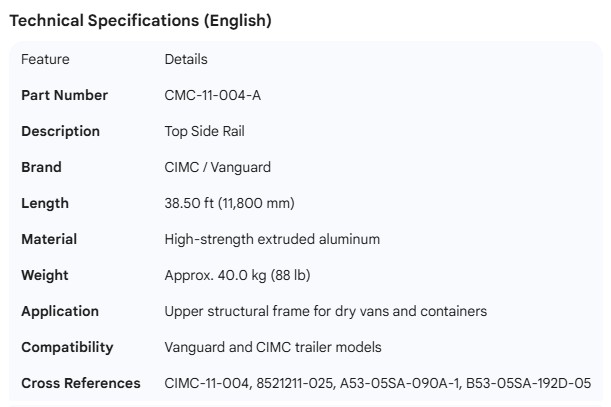Click the Description row label
The width and height of the screenshot is (611, 407).
(60, 131)
